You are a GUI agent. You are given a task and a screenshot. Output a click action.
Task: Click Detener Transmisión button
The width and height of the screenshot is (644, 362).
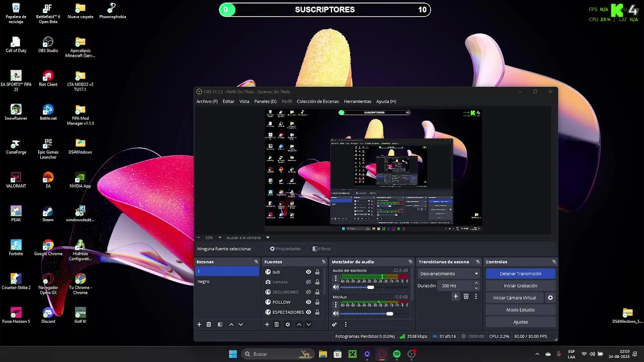[x=520, y=274]
